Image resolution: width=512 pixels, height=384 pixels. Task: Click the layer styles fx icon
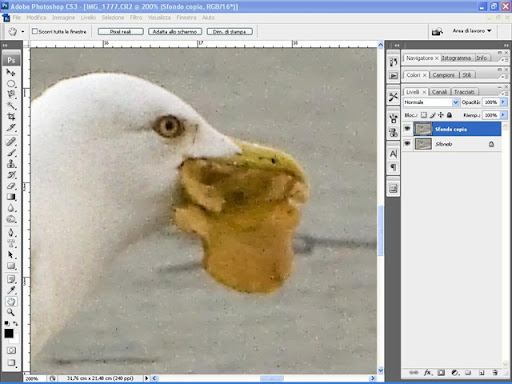(x=427, y=373)
